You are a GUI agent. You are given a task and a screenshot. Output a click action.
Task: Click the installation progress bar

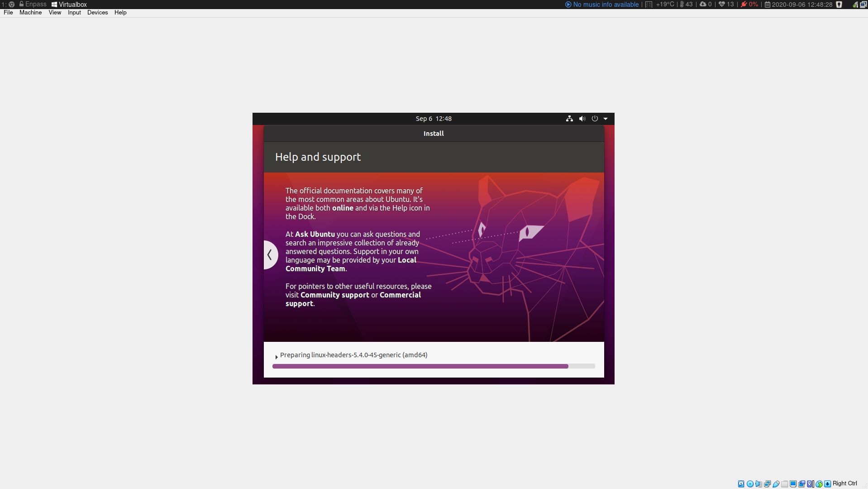click(x=433, y=366)
